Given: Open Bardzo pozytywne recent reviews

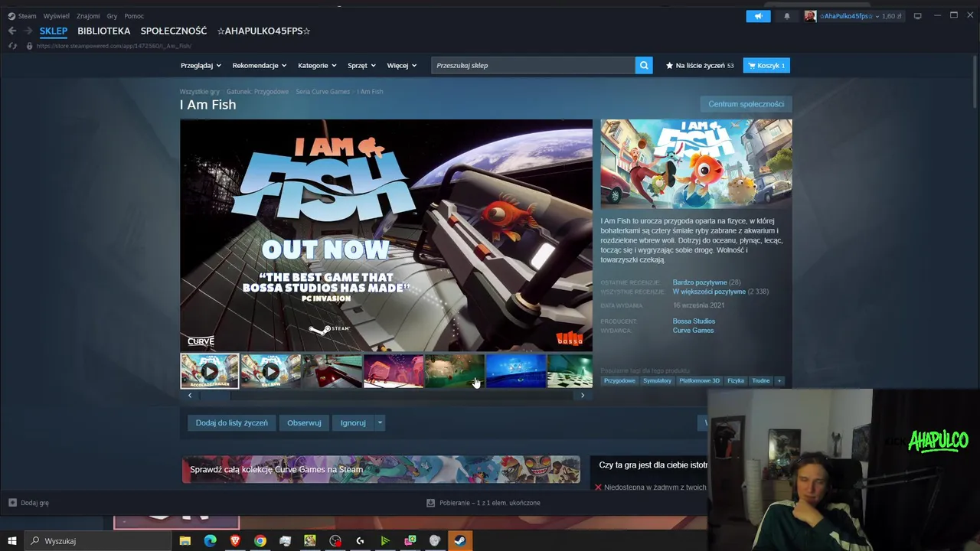Looking at the screenshot, I should point(700,282).
